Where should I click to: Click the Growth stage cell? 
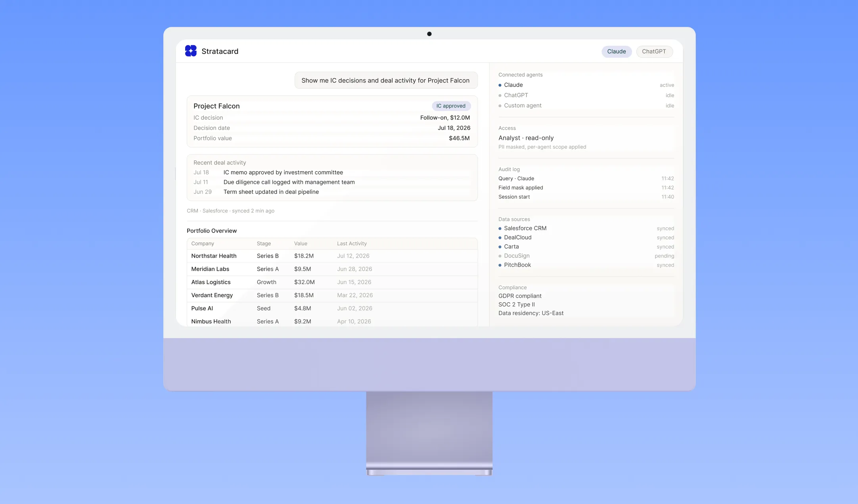point(266,282)
